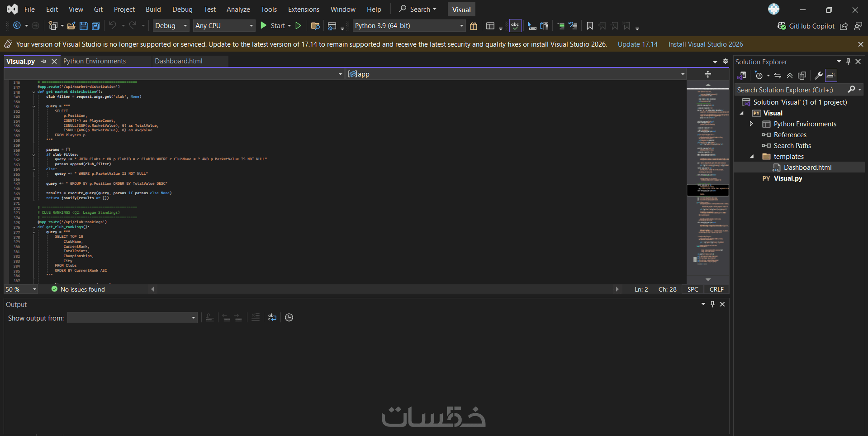Select Dashboard.html in Solution Explorer

807,168
